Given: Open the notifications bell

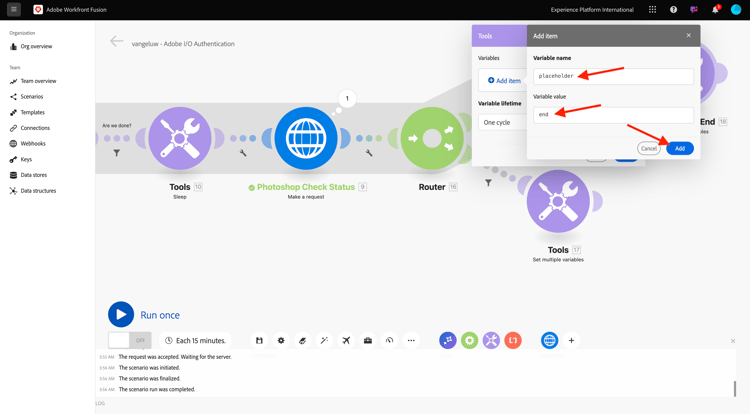Looking at the screenshot, I should (x=715, y=10).
